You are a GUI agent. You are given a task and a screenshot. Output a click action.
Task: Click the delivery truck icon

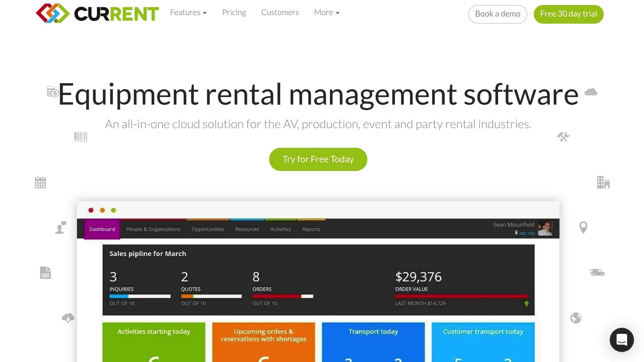coord(597,272)
